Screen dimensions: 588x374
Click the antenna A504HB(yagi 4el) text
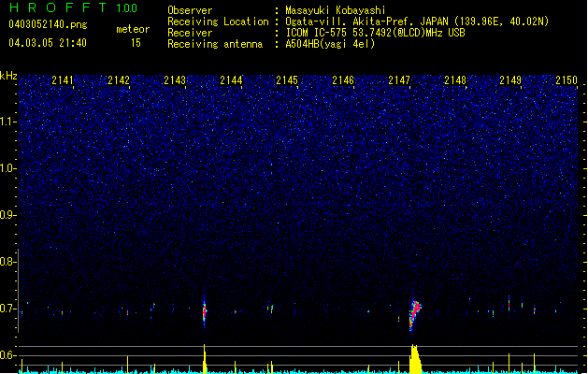330,44
